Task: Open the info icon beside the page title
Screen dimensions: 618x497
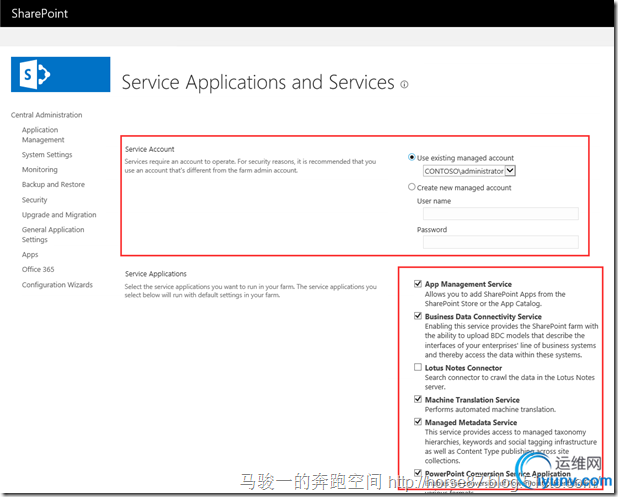Action: (404, 84)
